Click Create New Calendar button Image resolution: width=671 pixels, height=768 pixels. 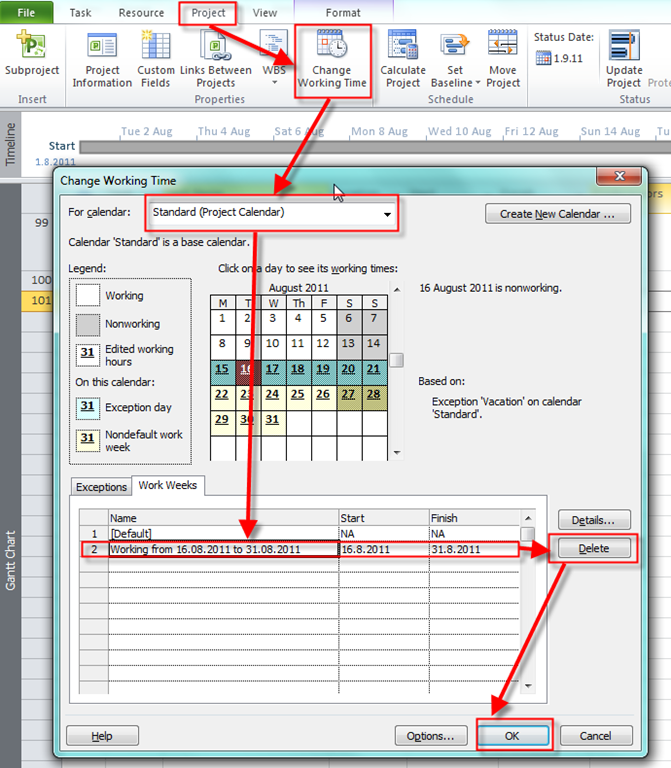pyautogui.click(x=565, y=214)
